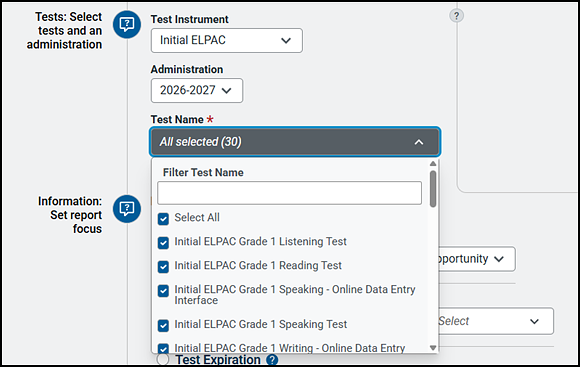Click the test list scrollbar thumb

pos(433,189)
